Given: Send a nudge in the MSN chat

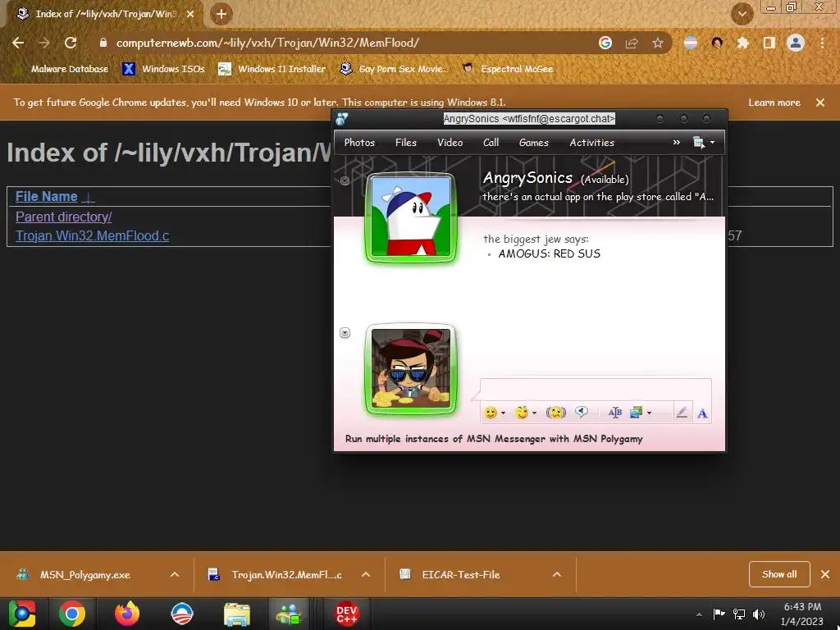Looking at the screenshot, I should coord(555,412).
